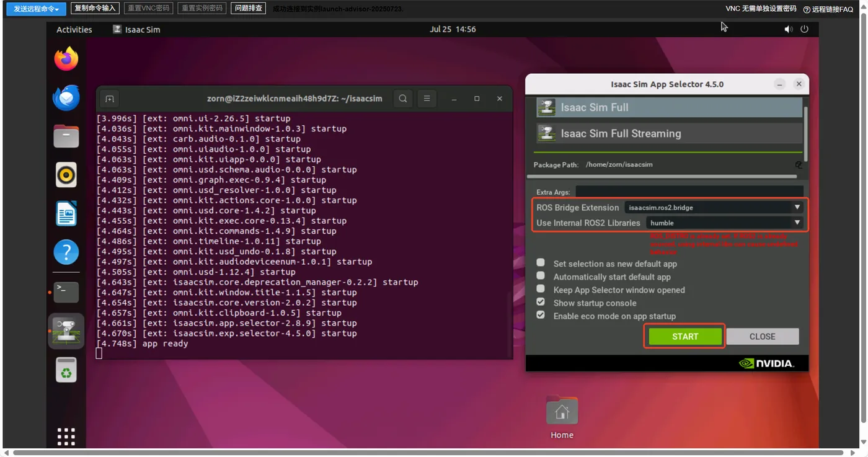868x457 pixels.
Task: Open the Isaac Sim top bar menu
Action: (x=136, y=29)
